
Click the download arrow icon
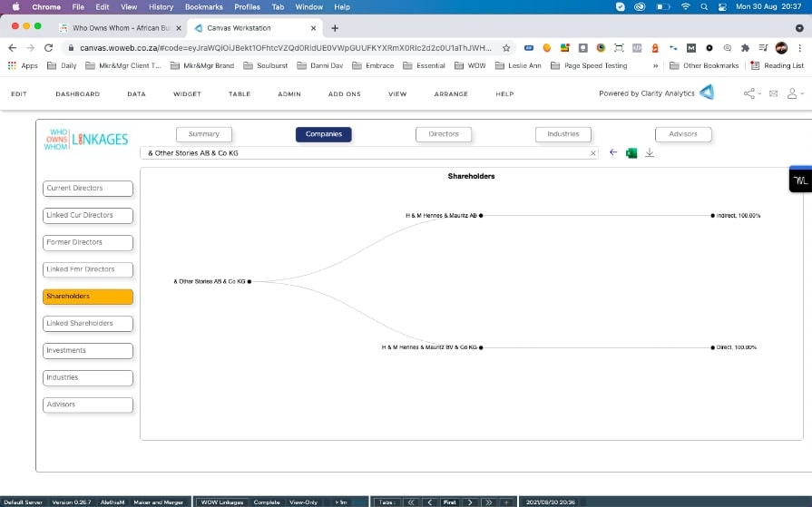click(650, 152)
